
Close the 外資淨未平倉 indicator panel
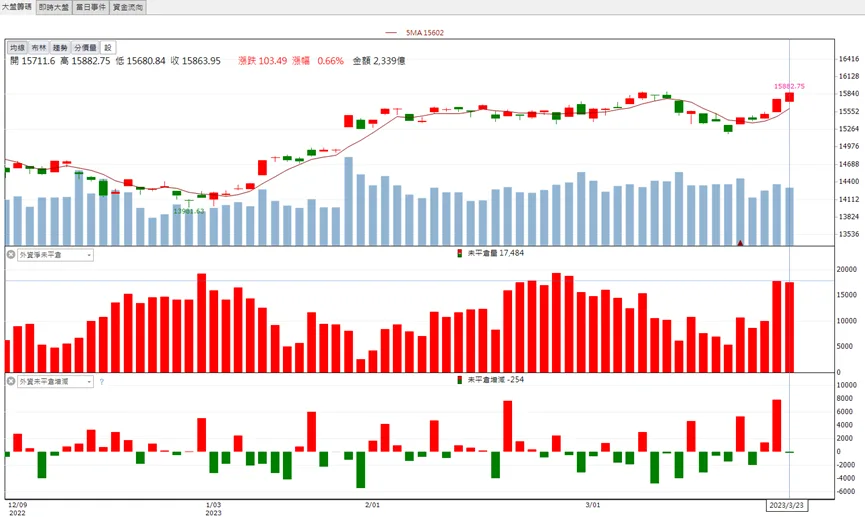(x=10, y=255)
